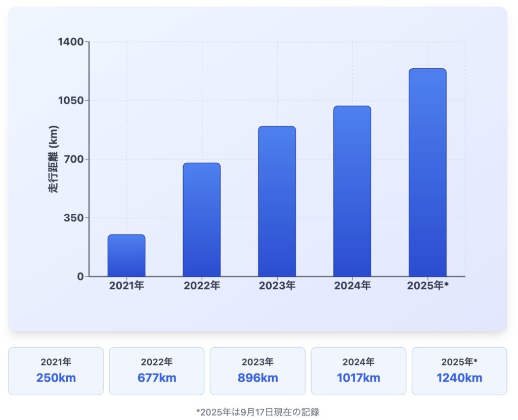This screenshot has width=518, height=420.
Task: Click the 2021年 x-axis label
Action: pyautogui.click(x=126, y=286)
